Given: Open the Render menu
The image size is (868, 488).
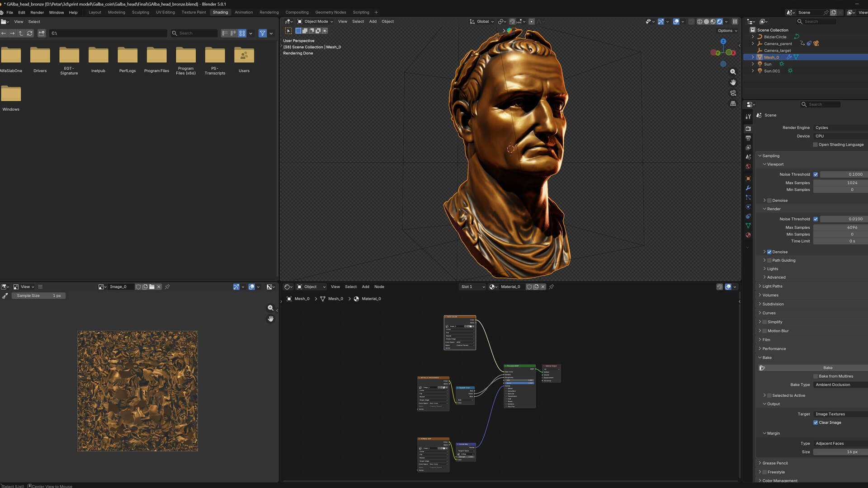Looking at the screenshot, I should (37, 12).
